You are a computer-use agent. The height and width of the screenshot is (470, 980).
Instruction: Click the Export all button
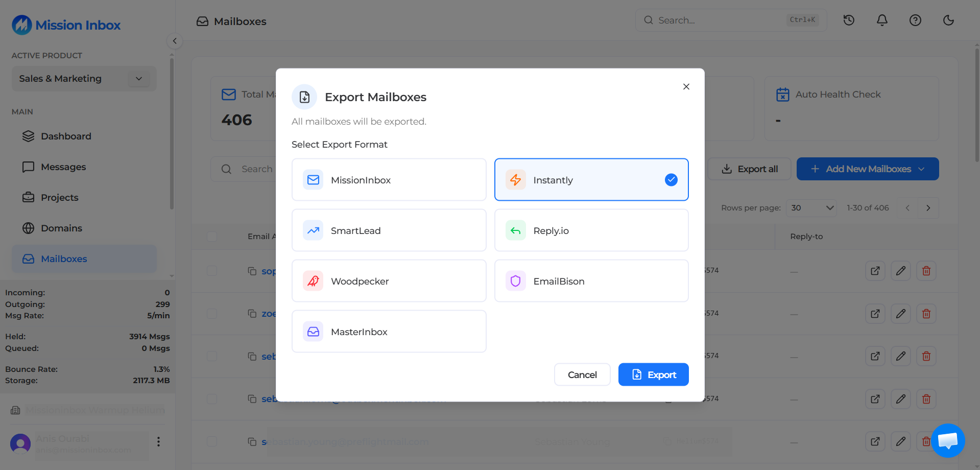749,169
